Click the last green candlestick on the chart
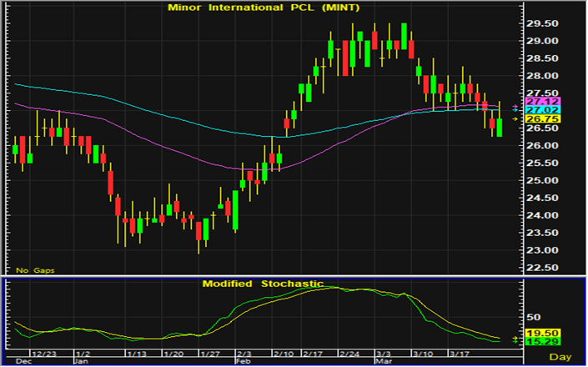 click(499, 128)
